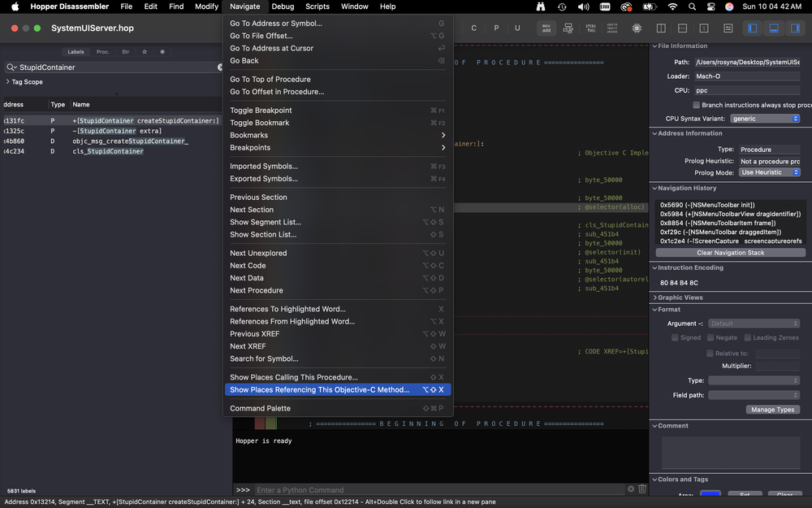
Task: Select objc_msg_createStupidContainer_ label row
Action: [x=112, y=141]
